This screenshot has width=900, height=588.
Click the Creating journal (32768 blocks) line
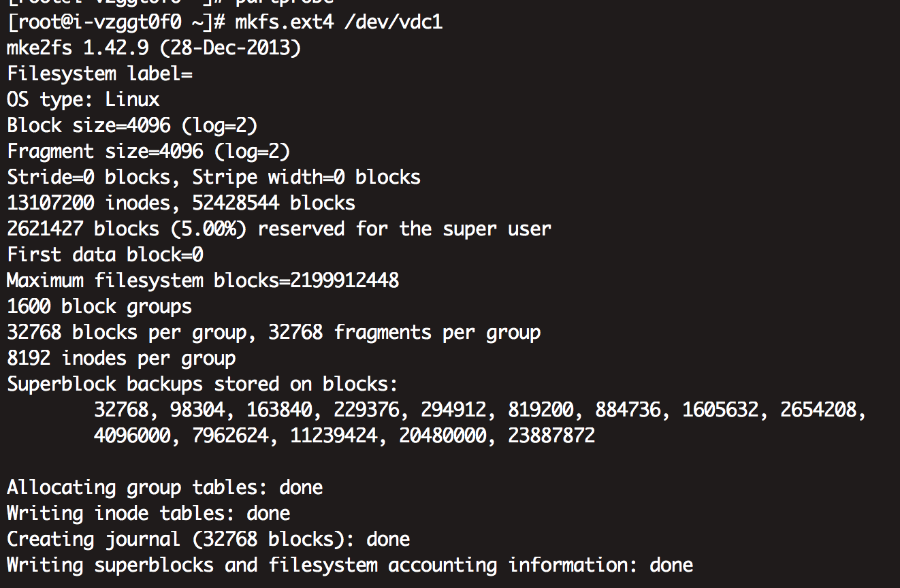208,539
